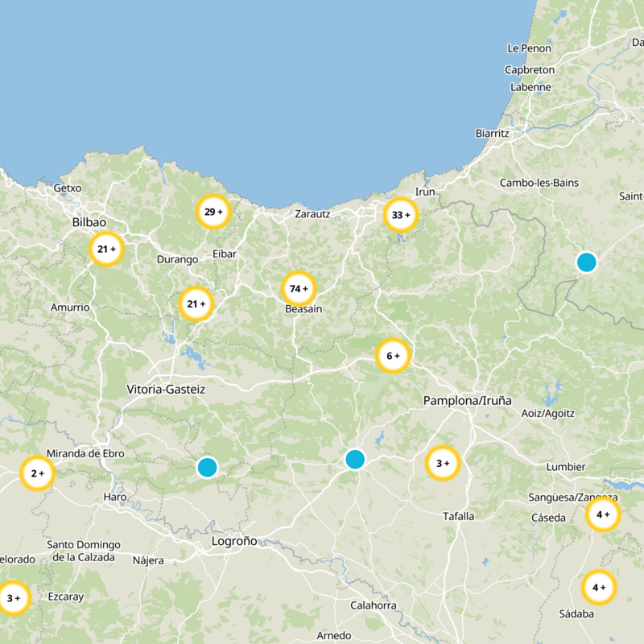The width and height of the screenshot is (644, 644).
Task: Click the Haro town label
Action: click(x=115, y=497)
